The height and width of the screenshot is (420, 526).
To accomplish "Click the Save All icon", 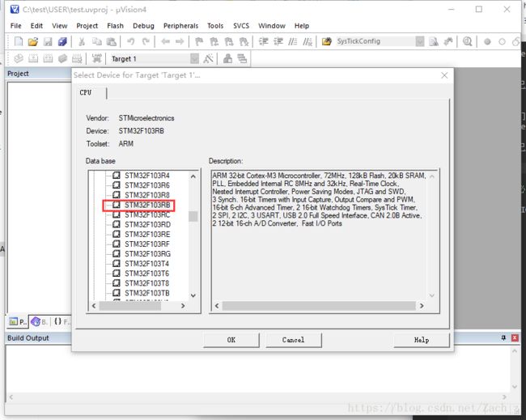I will tap(63, 41).
